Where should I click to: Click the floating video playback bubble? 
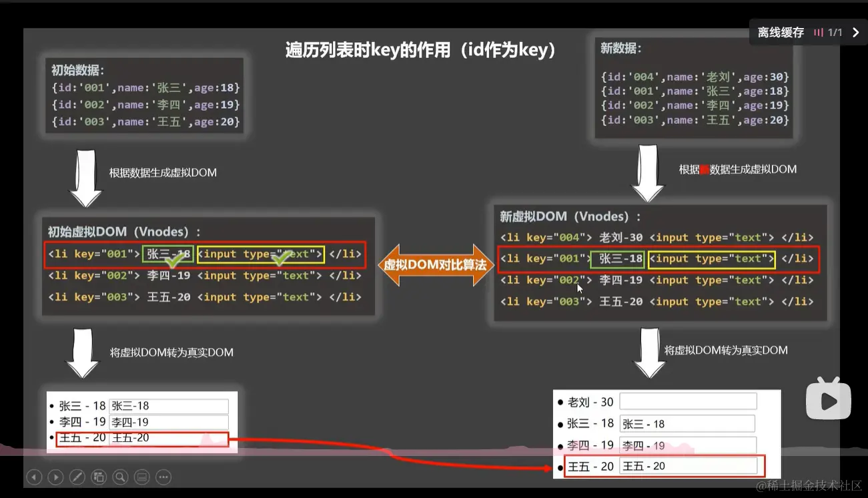(828, 399)
